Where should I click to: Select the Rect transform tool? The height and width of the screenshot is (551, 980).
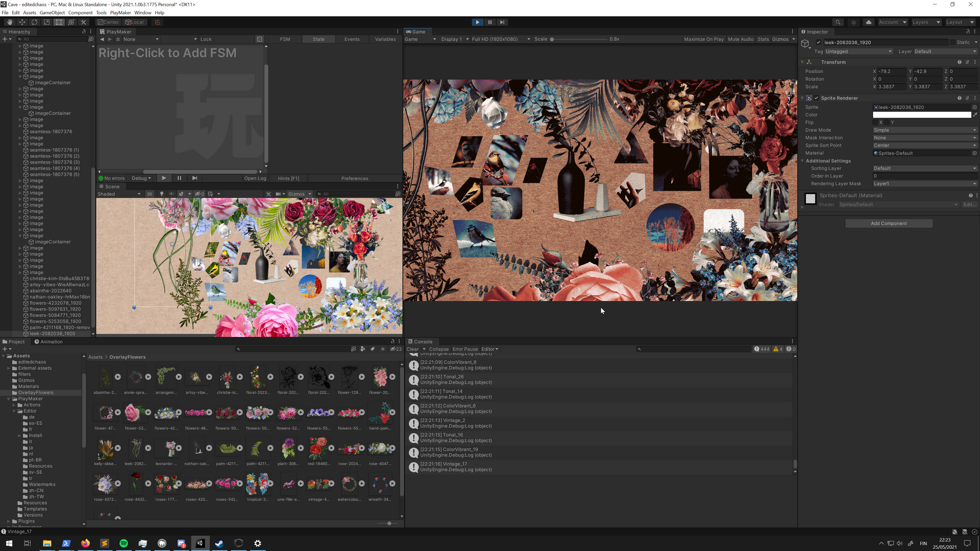pyautogui.click(x=59, y=22)
